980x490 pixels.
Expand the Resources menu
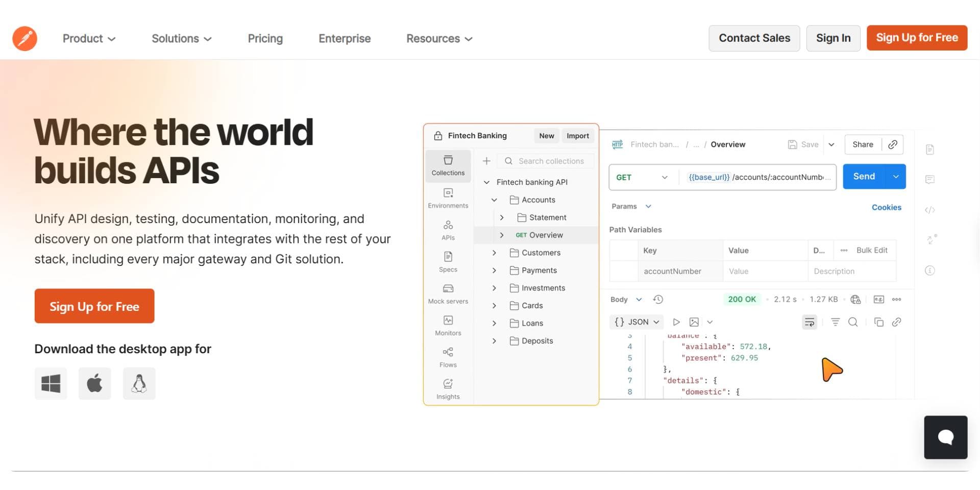pyautogui.click(x=439, y=38)
